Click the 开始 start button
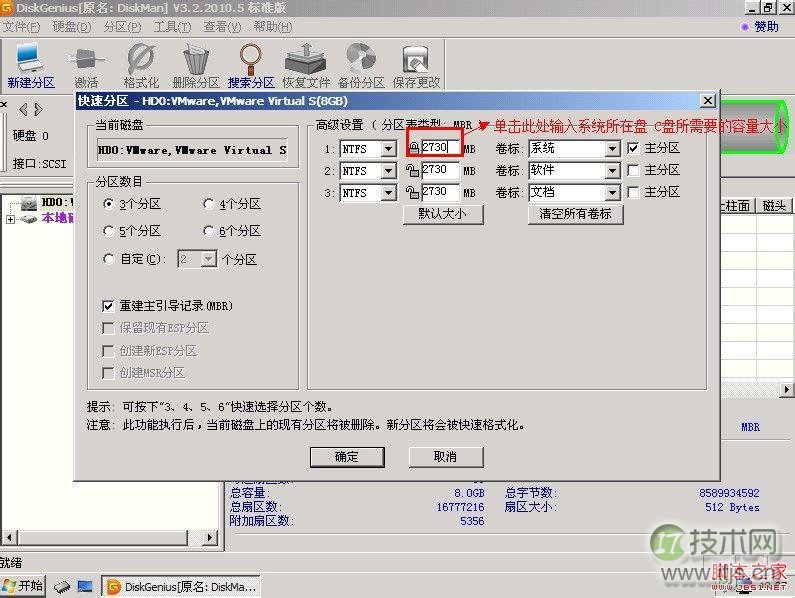This screenshot has height=598, width=795. coord(23,586)
